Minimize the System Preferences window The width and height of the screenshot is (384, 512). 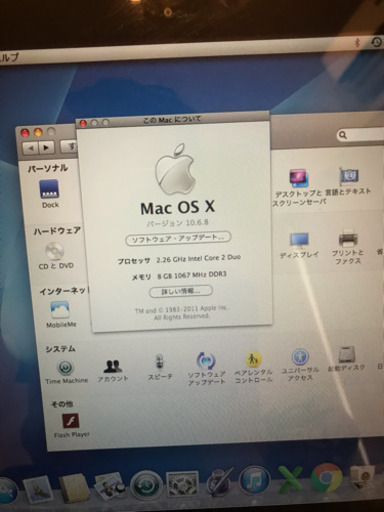[x=38, y=132]
